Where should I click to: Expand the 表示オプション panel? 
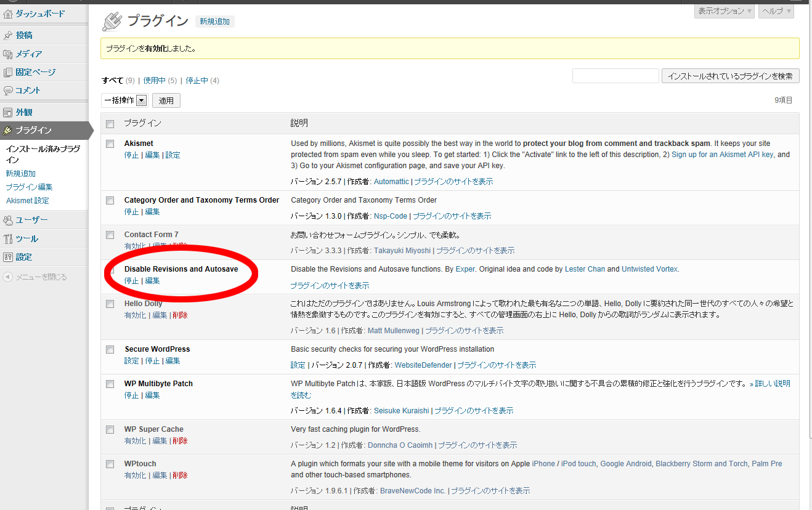[x=725, y=11]
